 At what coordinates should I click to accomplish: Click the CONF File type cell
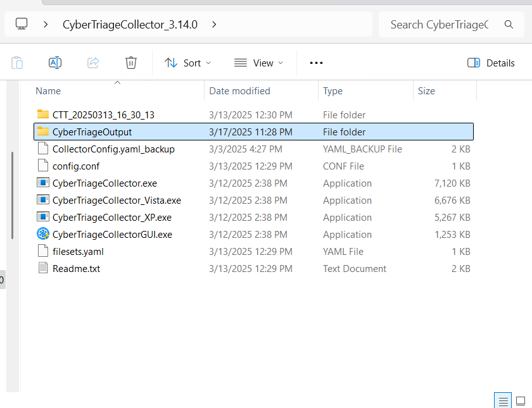coord(343,166)
